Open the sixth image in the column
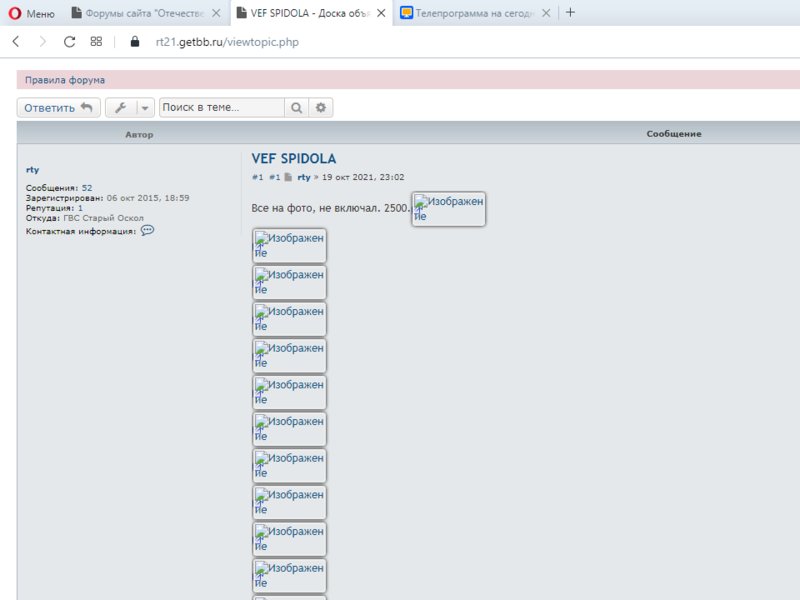Image resolution: width=800 pixels, height=600 pixels. tap(289, 429)
